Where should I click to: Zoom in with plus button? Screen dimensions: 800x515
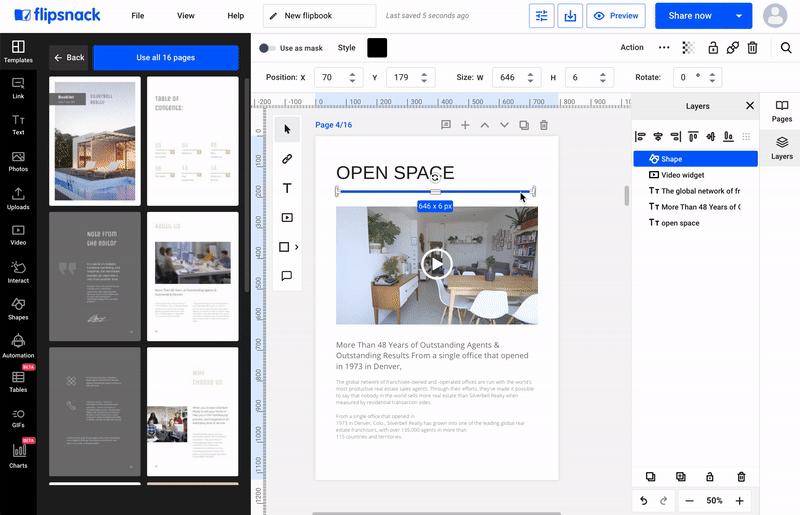739,501
